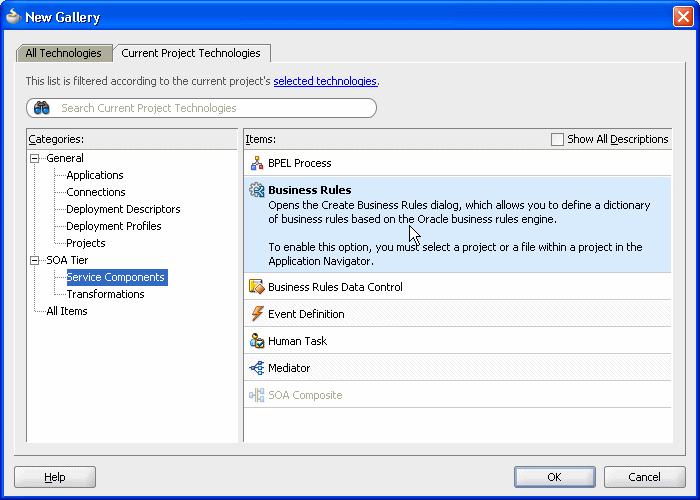Click the Business Rules Data Control icon
Viewport: 700px width, 500px height.
(x=257, y=287)
